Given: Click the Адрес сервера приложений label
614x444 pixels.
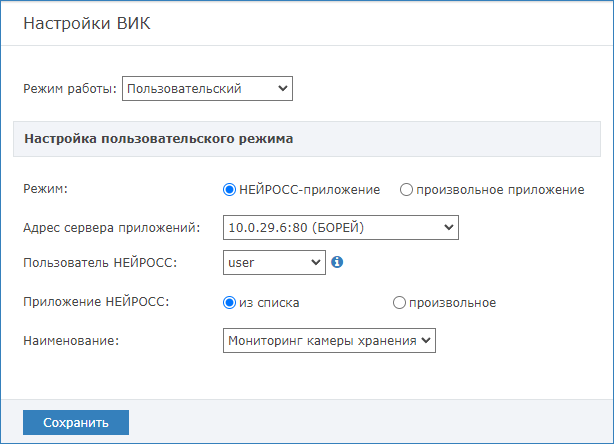Looking at the screenshot, I should [x=111, y=228].
